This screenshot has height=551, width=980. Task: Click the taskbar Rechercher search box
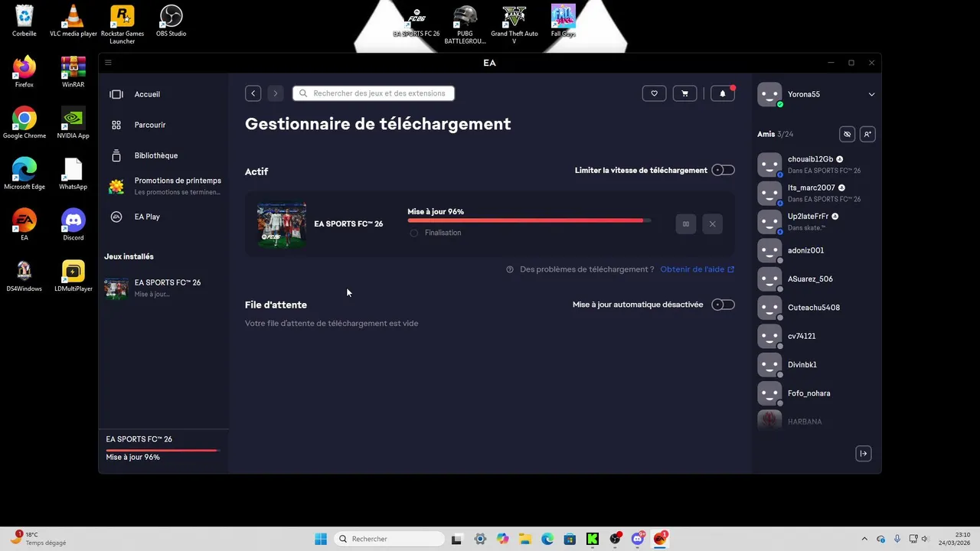pos(389,539)
